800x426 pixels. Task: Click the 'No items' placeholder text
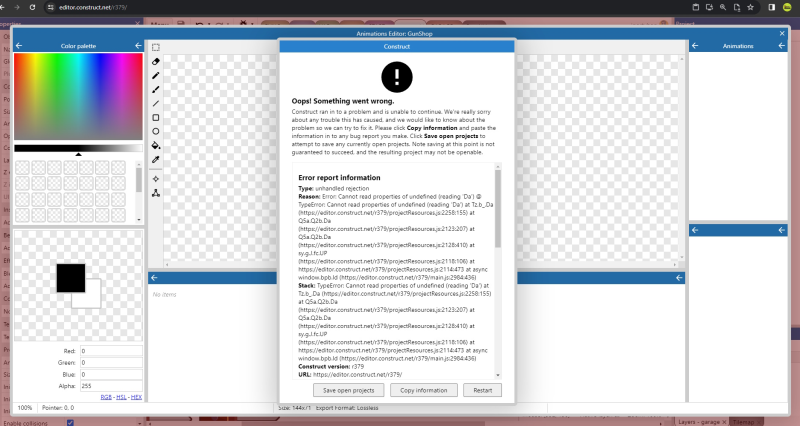pyautogui.click(x=164, y=294)
